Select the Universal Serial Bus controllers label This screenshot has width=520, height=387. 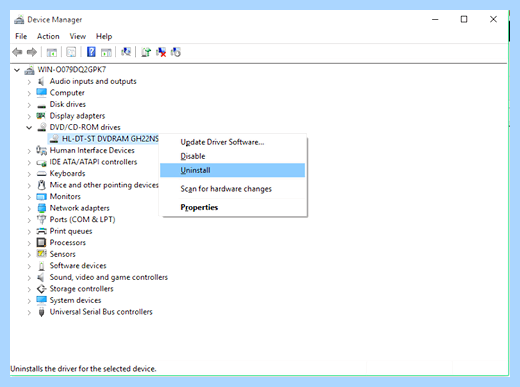coord(101,312)
